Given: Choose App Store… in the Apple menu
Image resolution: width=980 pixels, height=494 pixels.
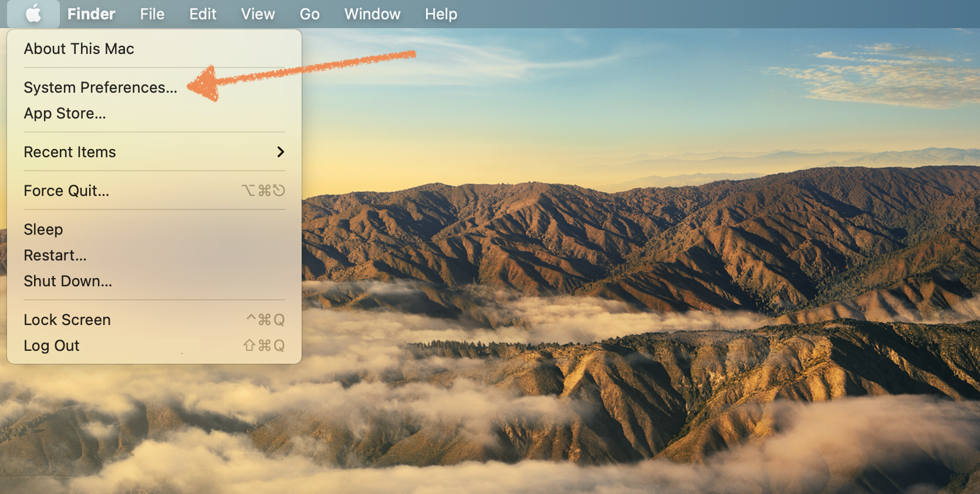Looking at the screenshot, I should (x=65, y=113).
